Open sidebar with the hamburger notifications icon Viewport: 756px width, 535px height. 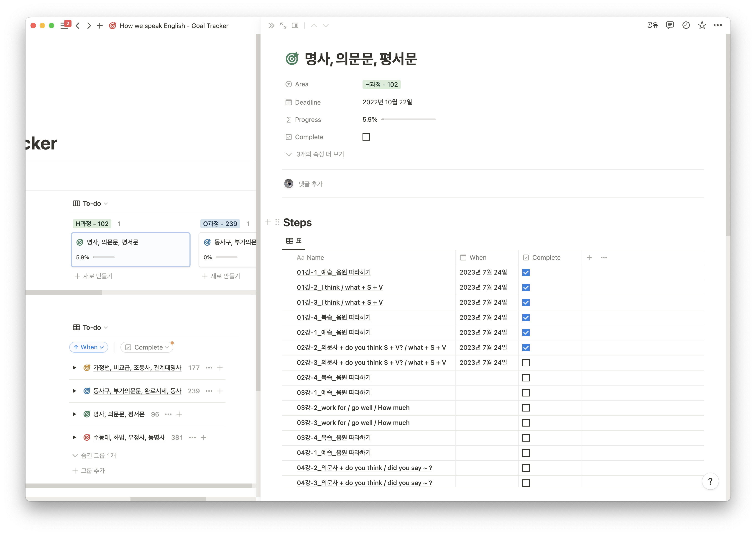coord(64,25)
